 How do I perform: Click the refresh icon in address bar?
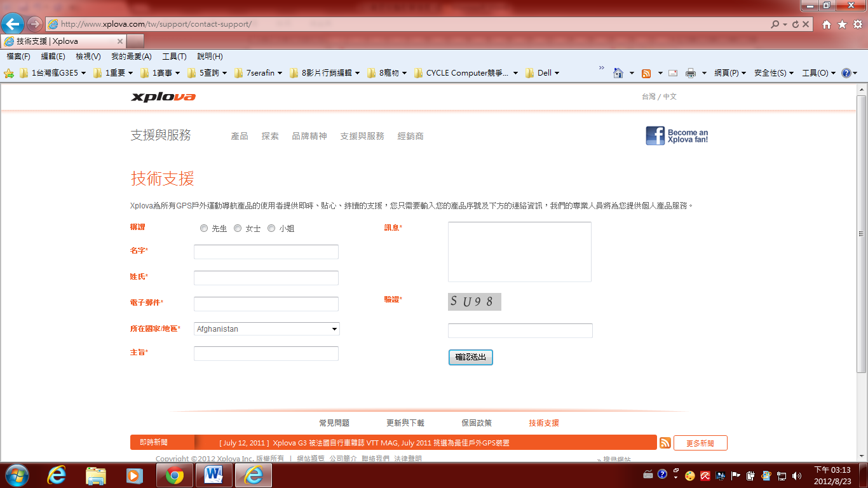click(795, 24)
